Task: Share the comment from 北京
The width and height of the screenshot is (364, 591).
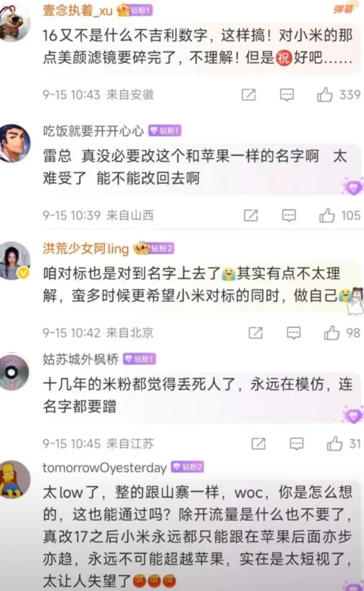Action: (256, 333)
